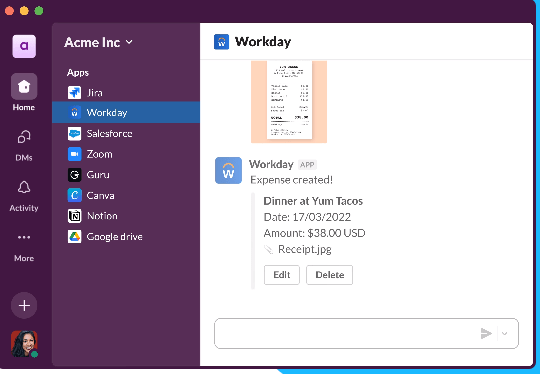Click the send message arrow icon
The image size is (540, 374).
[486, 333]
